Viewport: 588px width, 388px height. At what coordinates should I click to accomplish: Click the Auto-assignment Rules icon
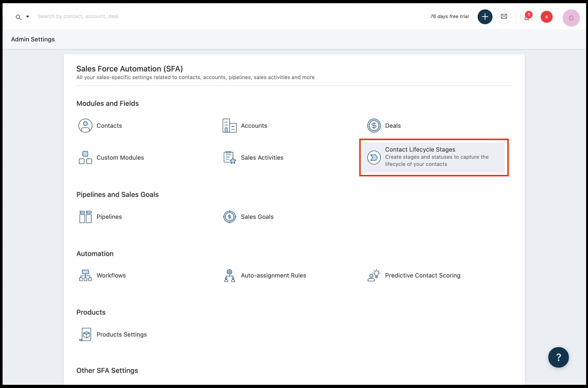pyautogui.click(x=229, y=275)
